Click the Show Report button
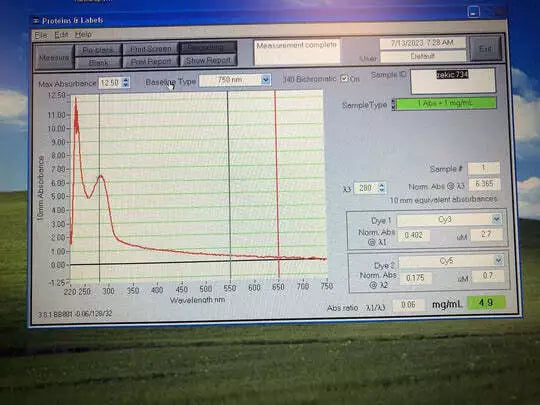Image resolution: width=540 pixels, height=405 pixels. 208,60
